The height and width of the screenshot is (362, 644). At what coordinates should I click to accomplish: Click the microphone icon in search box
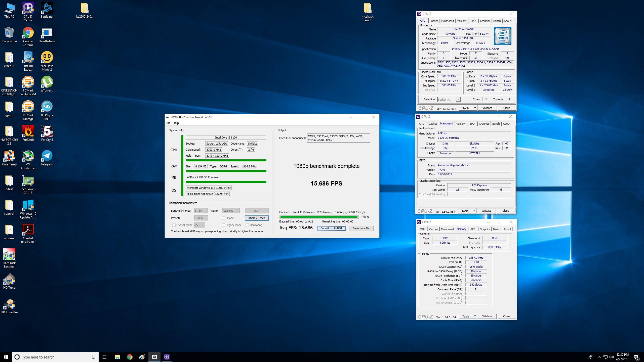[93, 357]
